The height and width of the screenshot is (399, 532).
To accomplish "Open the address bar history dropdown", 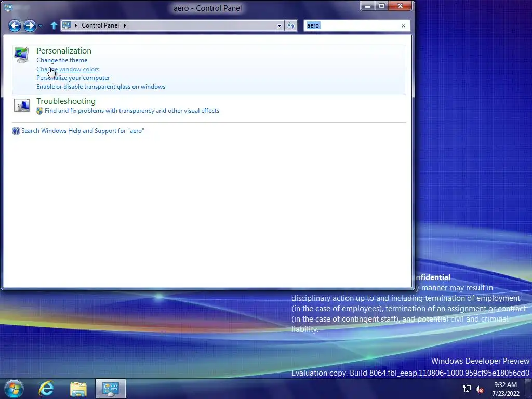I will click(x=279, y=26).
